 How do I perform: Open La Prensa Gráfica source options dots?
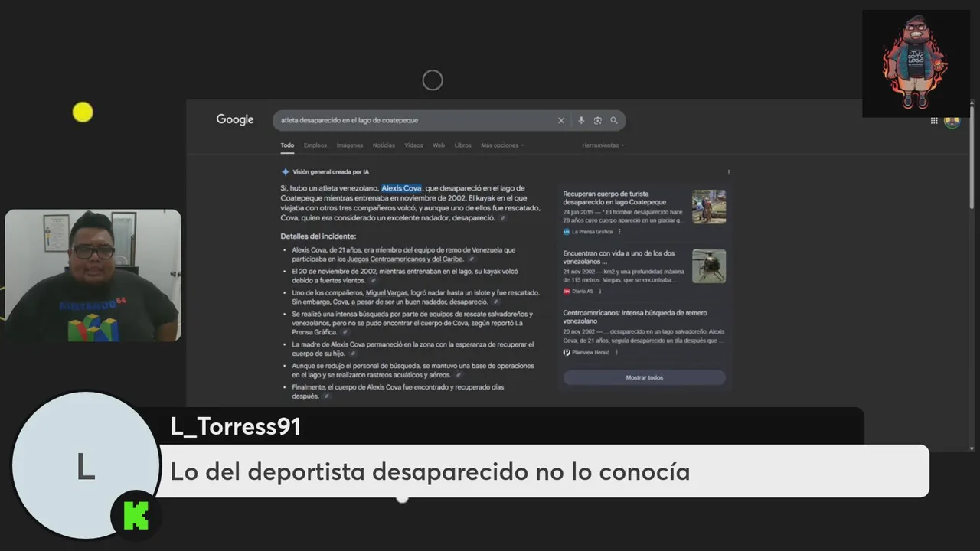619,232
